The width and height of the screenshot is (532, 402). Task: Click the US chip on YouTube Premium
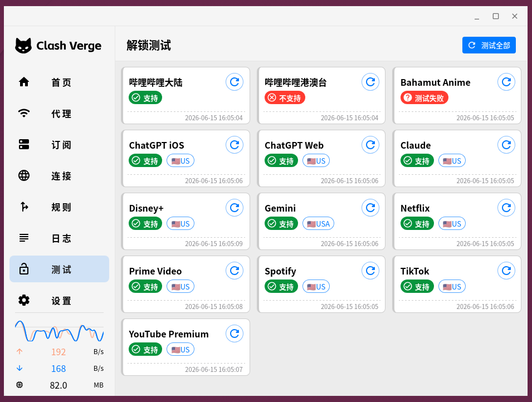(x=180, y=350)
